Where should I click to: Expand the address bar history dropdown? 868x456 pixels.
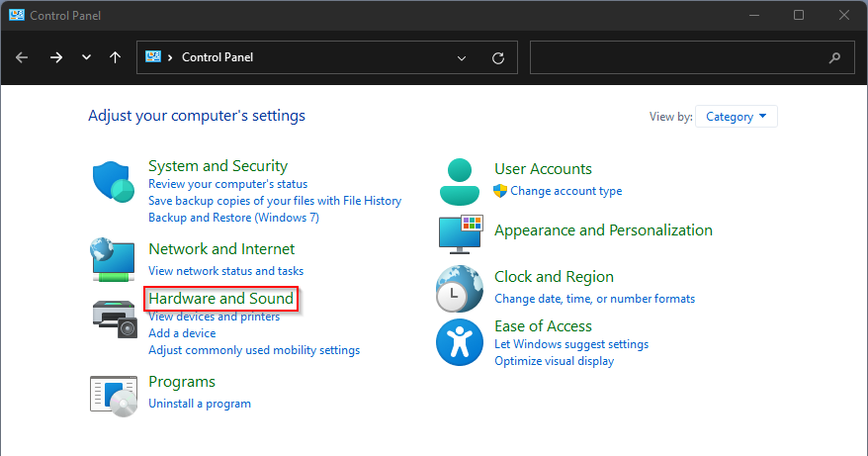(x=462, y=58)
